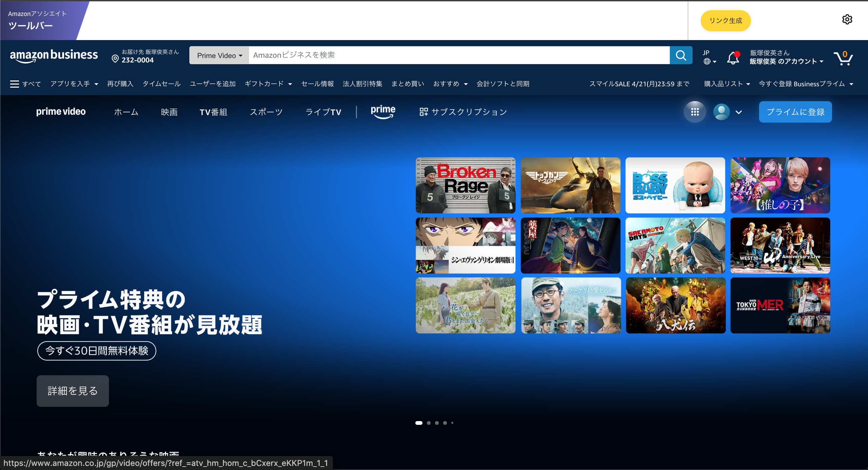Open the ユーザーを追加 link
The width and height of the screenshot is (868, 470).
click(212, 84)
